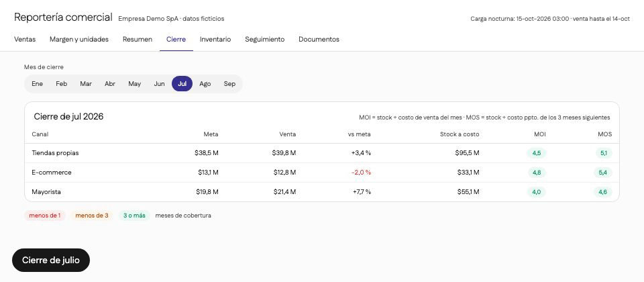This screenshot has height=282, width=644.
Task: Click the vs meta column header
Action: (x=359, y=134)
